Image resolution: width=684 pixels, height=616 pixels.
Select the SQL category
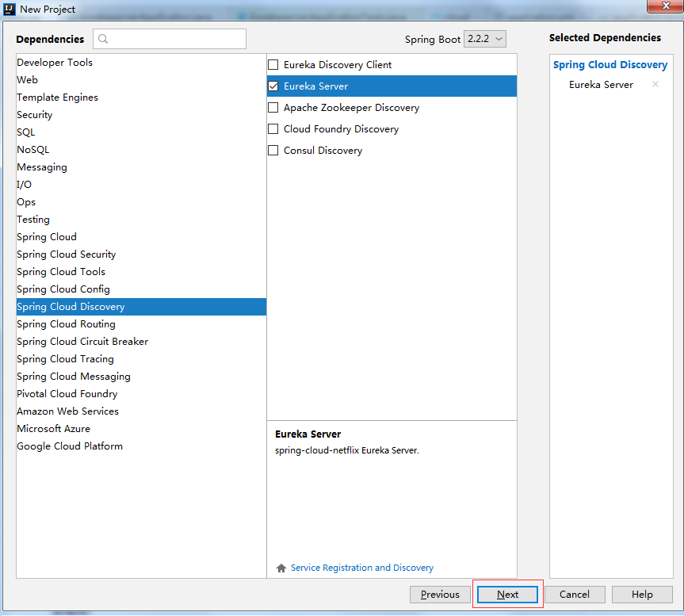tap(141, 132)
